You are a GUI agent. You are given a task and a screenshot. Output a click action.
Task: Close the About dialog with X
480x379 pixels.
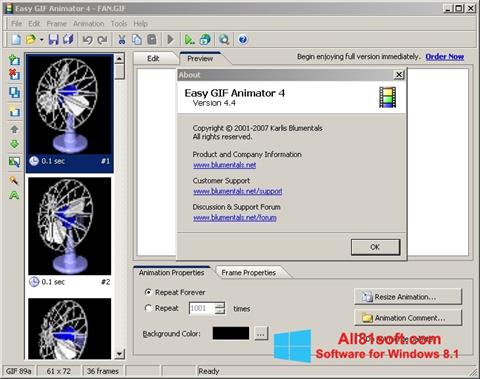pos(399,74)
